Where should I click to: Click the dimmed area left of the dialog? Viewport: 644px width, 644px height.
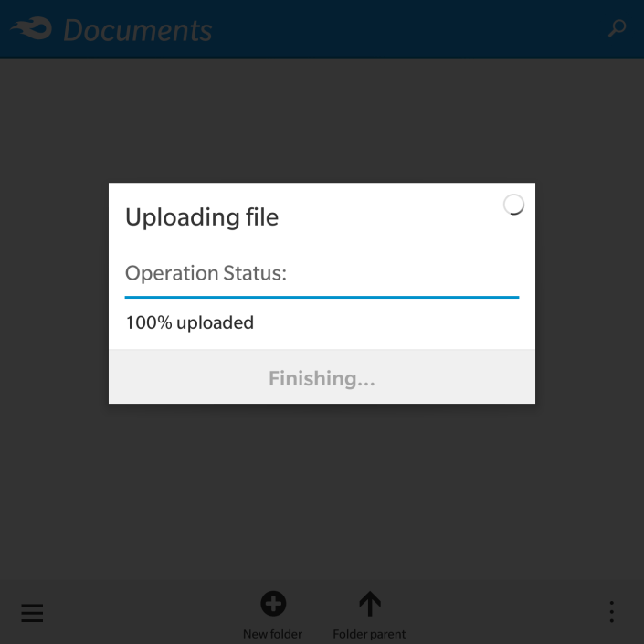pyautogui.click(x=54, y=293)
